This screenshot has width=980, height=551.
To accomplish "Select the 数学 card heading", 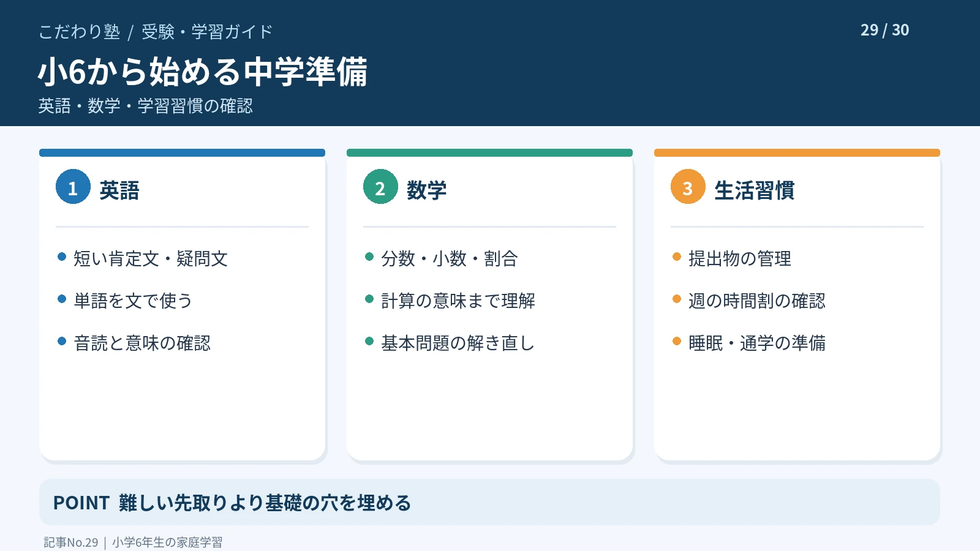I will 427,190.
